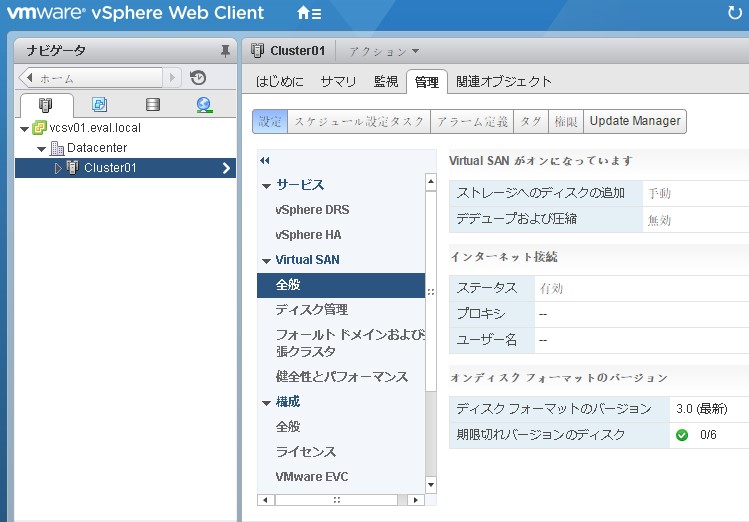
Task: Click the side menu scroll down arrow
Action: click(431, 485)
